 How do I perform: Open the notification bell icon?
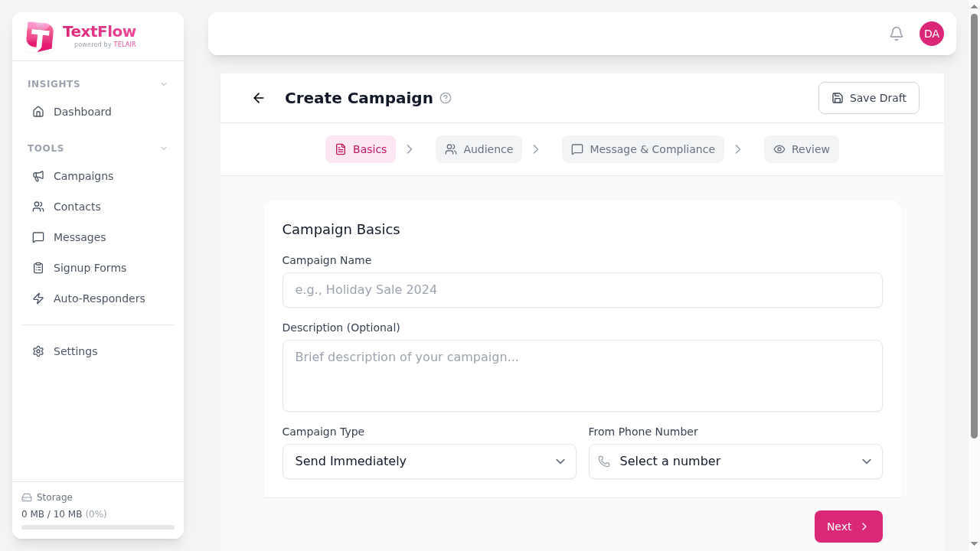coord(896,34)
